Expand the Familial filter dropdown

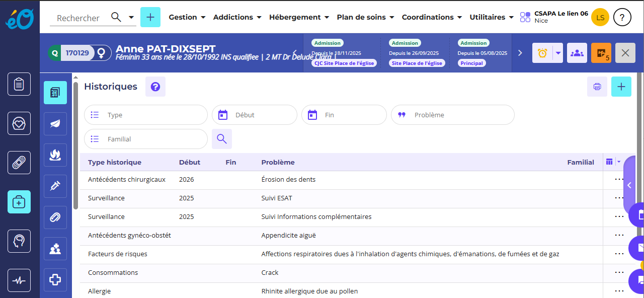pos(146,139)
